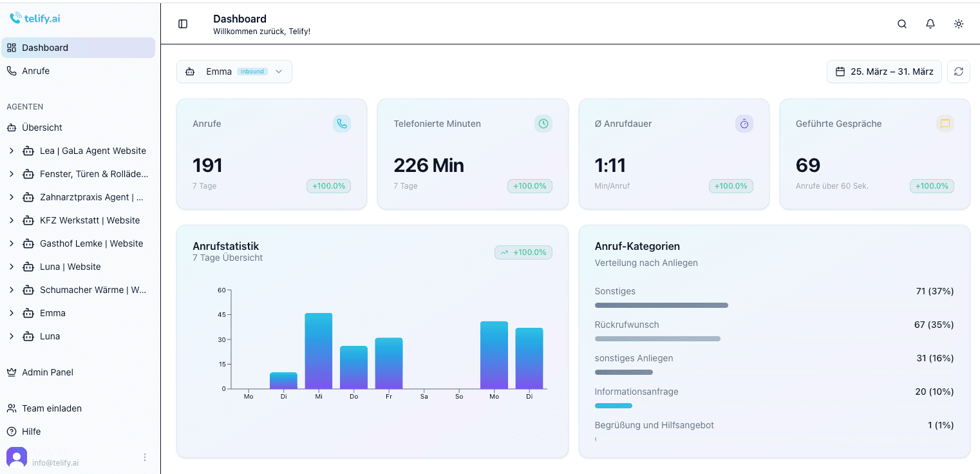
Task: Toggle light/dark theme with the sun icon
Action: pos(958,23)
